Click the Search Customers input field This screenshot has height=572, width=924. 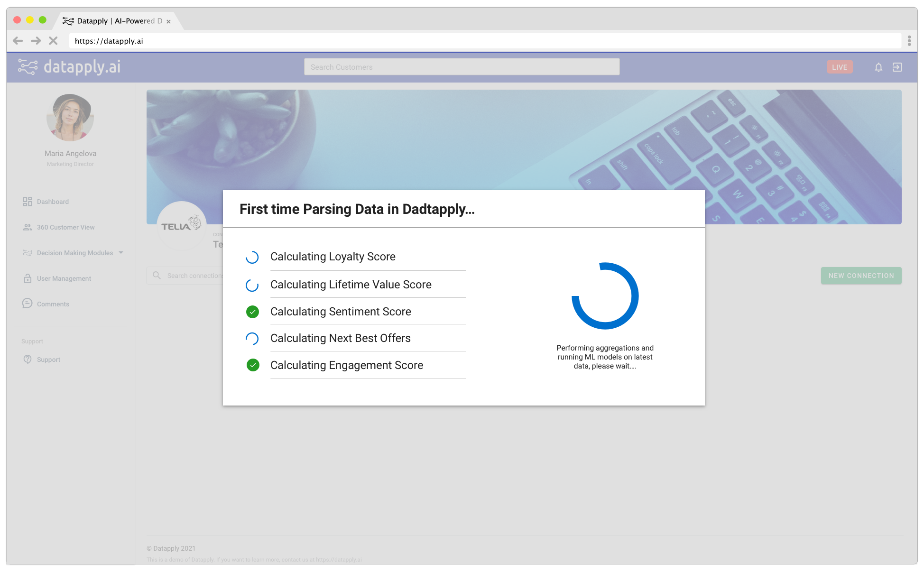point(462,67)
